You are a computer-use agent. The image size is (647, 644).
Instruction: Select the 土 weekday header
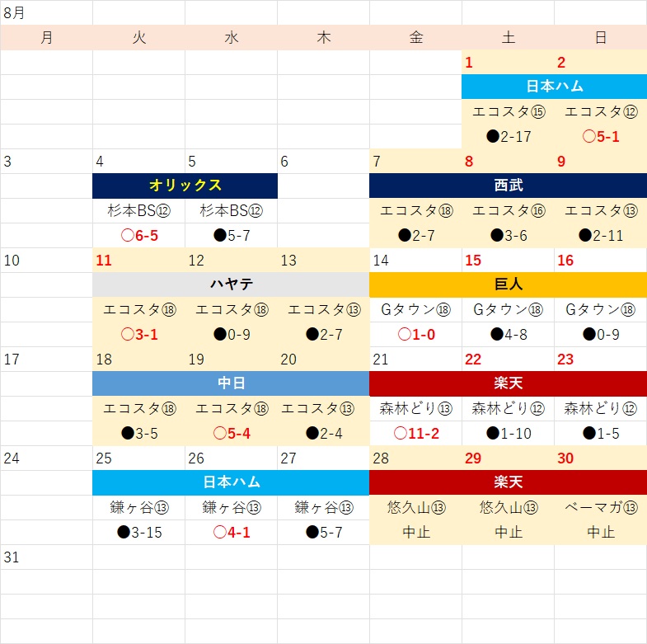tap(509, 38)
